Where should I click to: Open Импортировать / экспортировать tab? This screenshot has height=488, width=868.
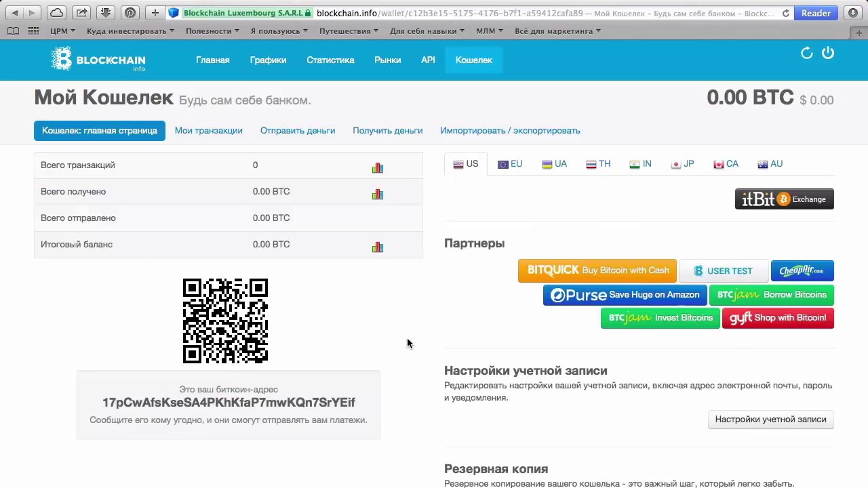point(510,131)
